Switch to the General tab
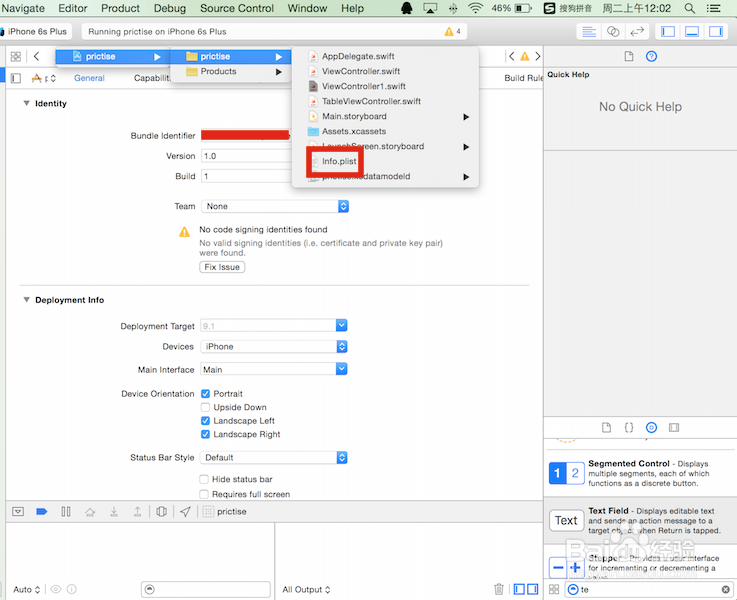 89,78
